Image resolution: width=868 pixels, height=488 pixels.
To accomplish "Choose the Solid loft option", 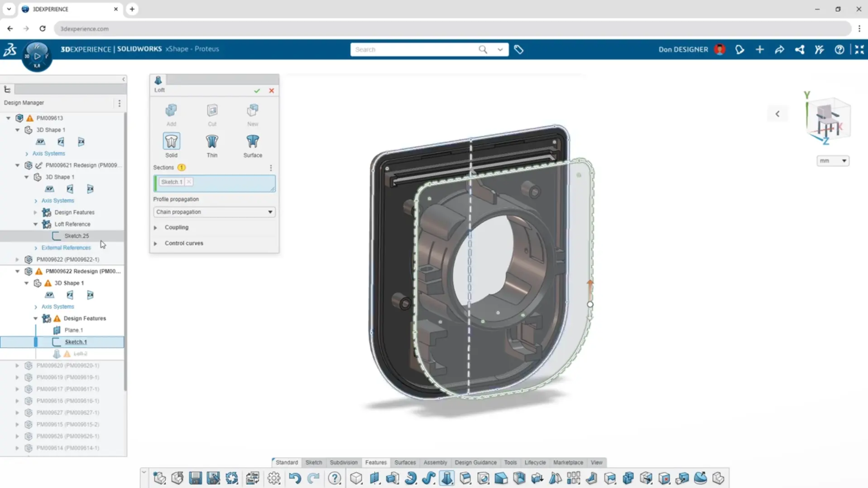I will click(171, 141).
